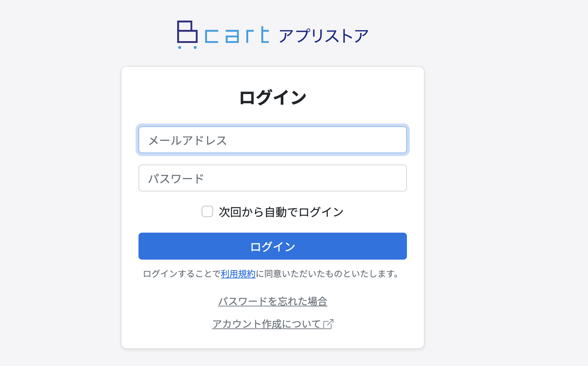The height and width of the screenshot is (366, 588).
Task: Open the 利用規約 link
Action: coord(238,273)
